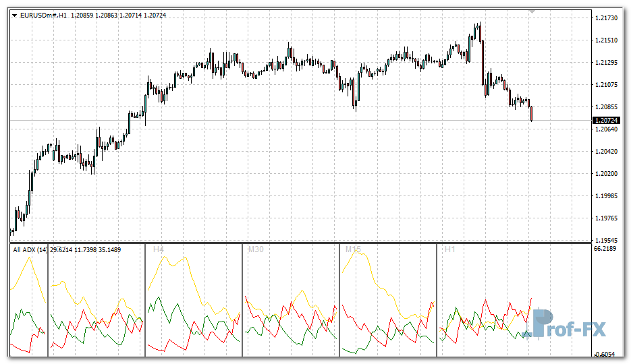Select the H1 timeframe panel label
This screenshot has width=631, height=364.
pyautogui.click(x=449, y=249)
